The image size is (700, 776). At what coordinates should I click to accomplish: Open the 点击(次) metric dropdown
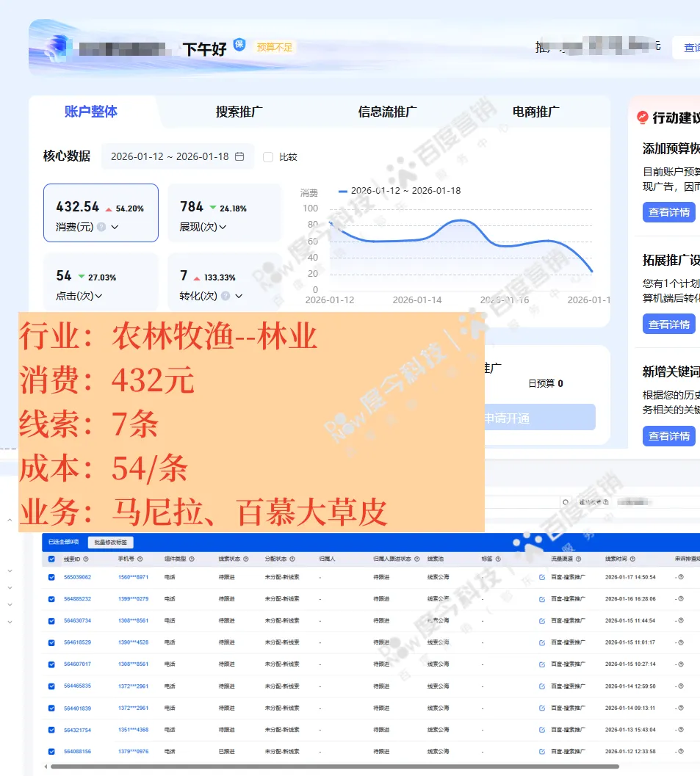click(x=98, y=296)
